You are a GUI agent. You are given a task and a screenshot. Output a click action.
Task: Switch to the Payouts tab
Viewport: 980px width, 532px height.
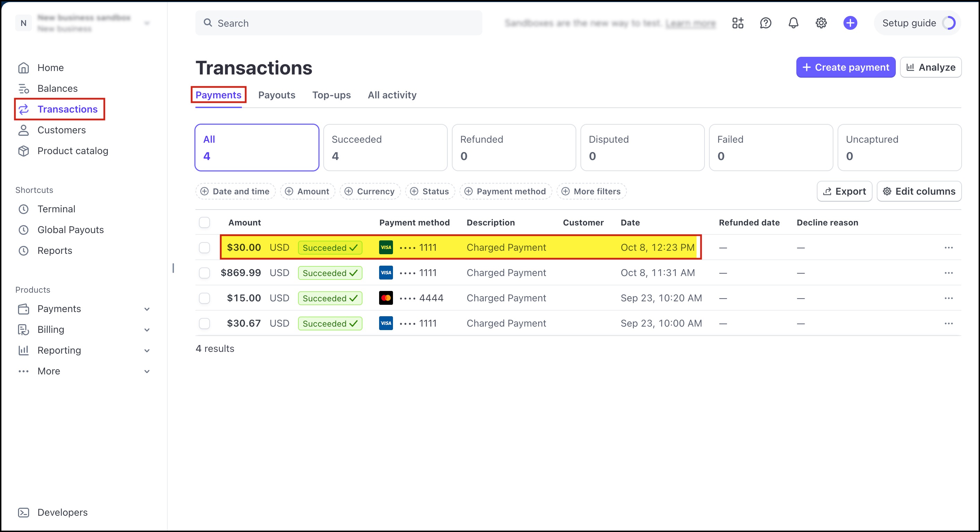tap(277, 95)
